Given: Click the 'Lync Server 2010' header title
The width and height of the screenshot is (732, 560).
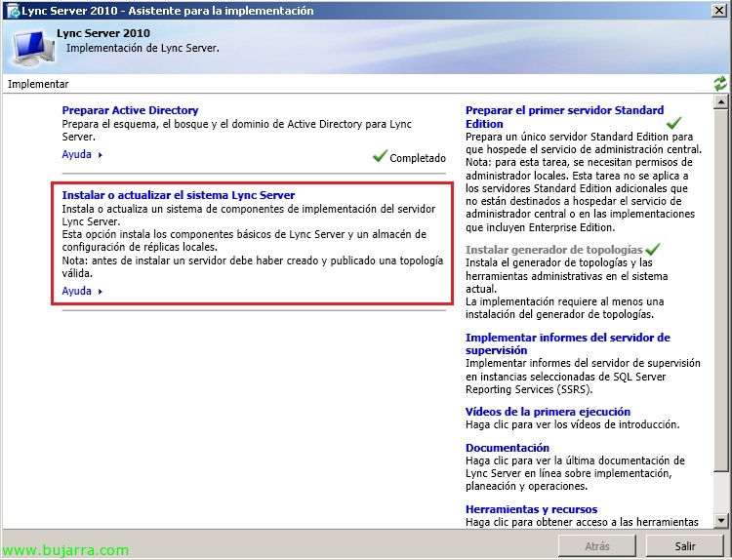Looking at the screenshot, I should pyautogui.click(x=103, y=33).
